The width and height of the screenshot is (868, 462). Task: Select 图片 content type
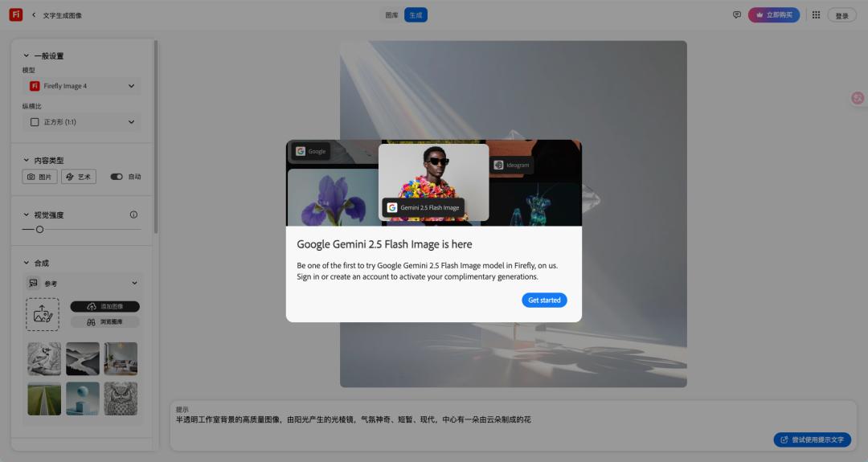[39, 177]
